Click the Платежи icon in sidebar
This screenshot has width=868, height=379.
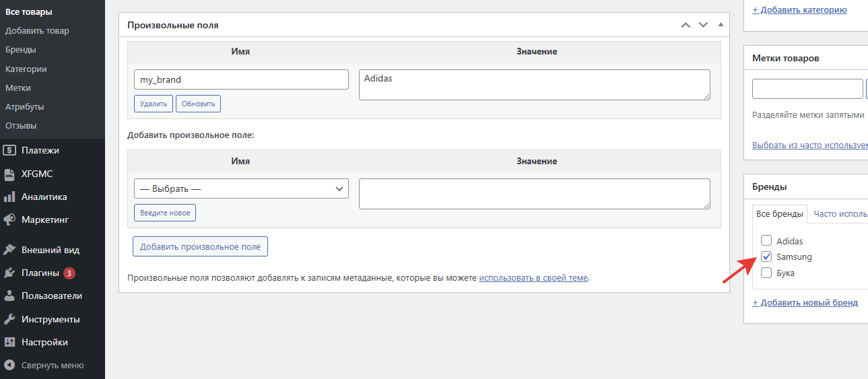click(9, 151)
